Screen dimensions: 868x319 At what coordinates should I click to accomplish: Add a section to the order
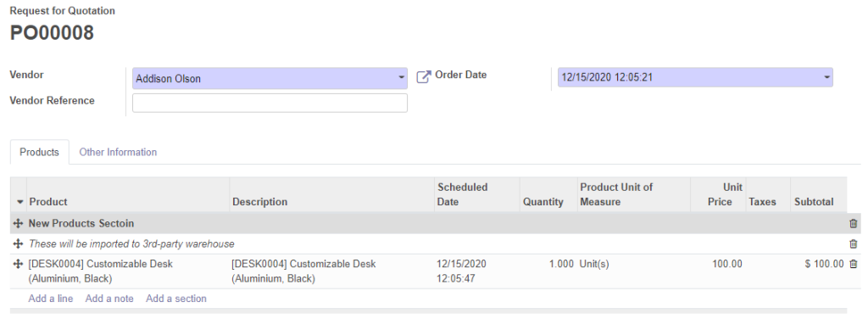176,299
